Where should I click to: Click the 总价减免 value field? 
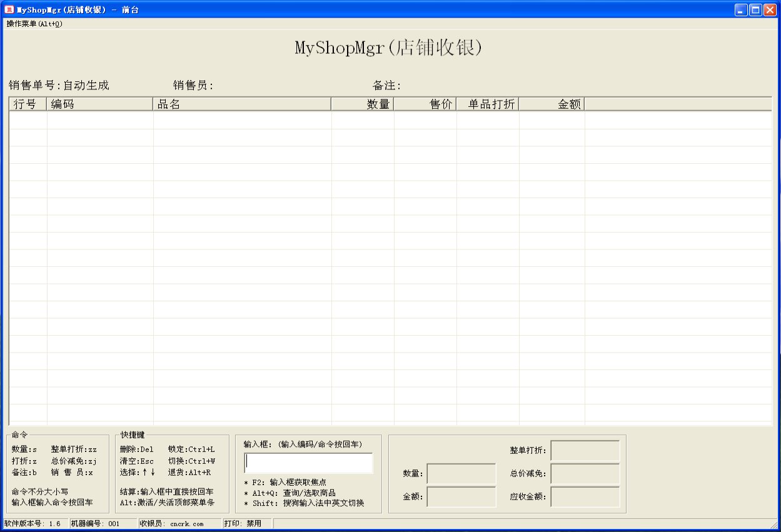[x=585, y=474]
